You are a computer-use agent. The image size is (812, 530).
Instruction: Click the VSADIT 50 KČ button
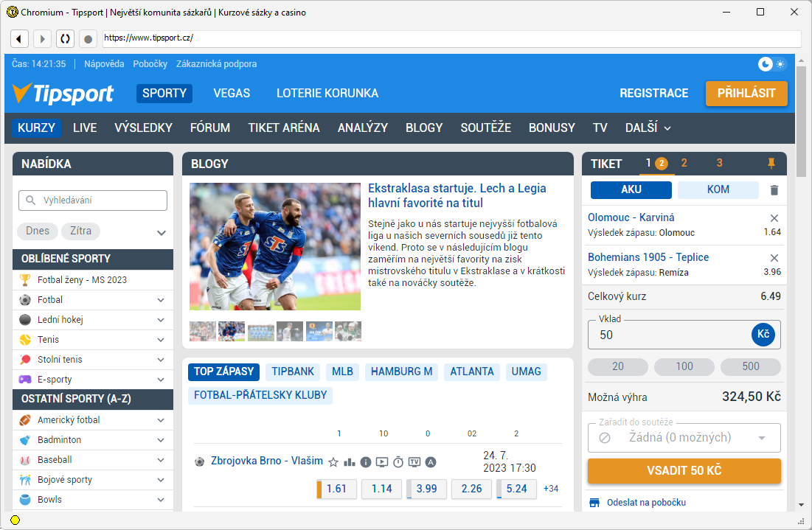684,471
